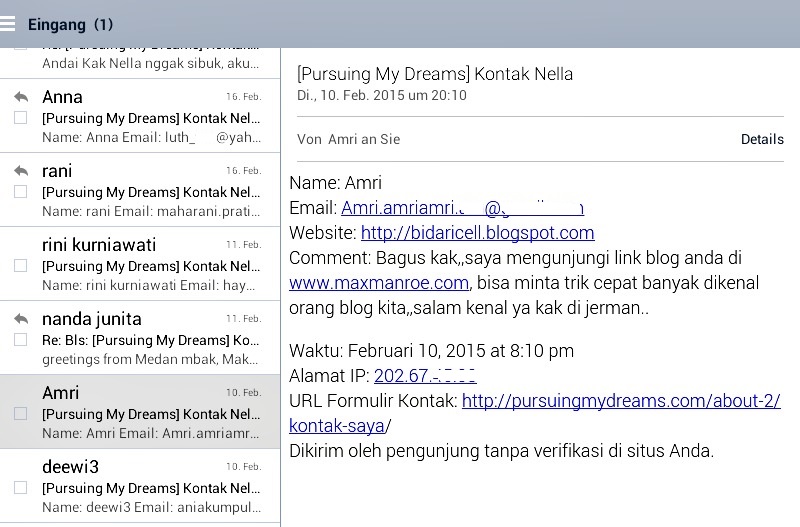Mark the deewi3 email checkbox

pos(20,488)
